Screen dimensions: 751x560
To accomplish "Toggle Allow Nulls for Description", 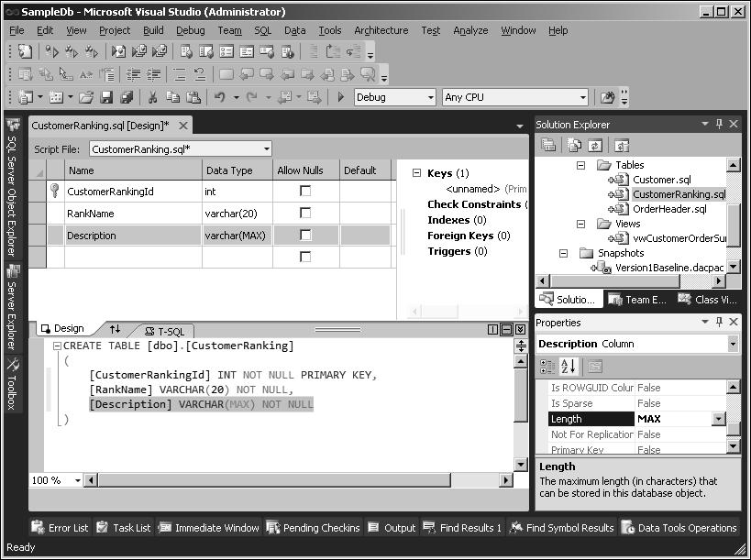I will coord(305,235).
